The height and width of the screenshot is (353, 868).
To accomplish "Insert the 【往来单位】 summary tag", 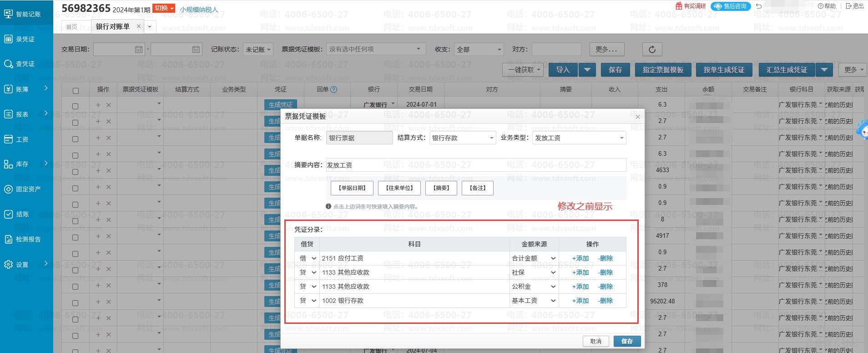I will (x=399, y=188).
